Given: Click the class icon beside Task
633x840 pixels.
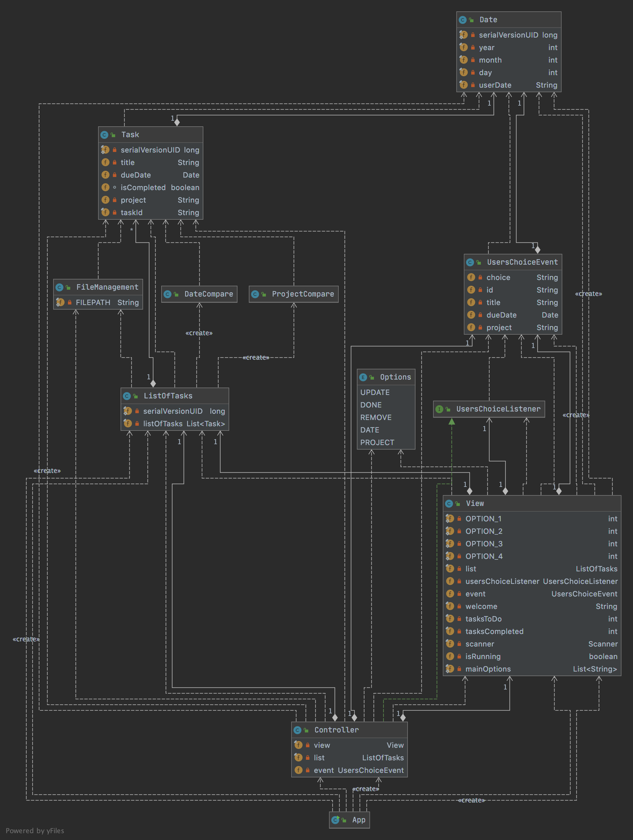Looking at the screenshot, I should click(x=104, y=135).
